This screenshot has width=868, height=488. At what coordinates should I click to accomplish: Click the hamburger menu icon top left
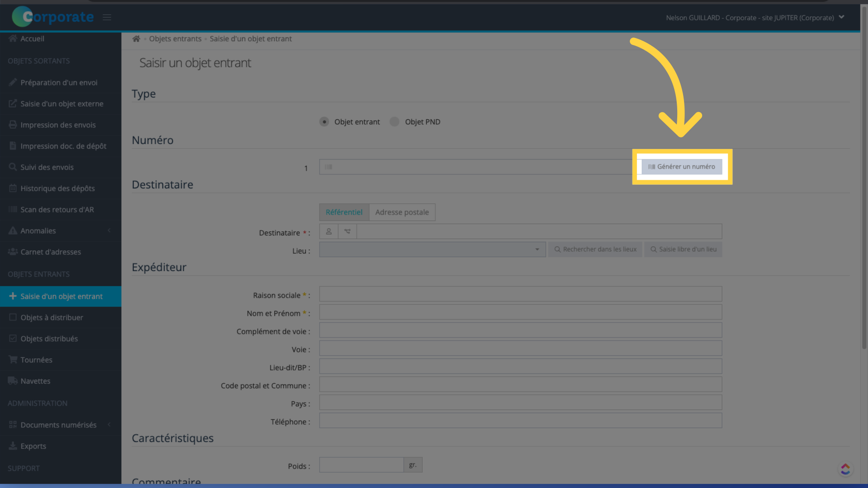[x=107, y=17]
